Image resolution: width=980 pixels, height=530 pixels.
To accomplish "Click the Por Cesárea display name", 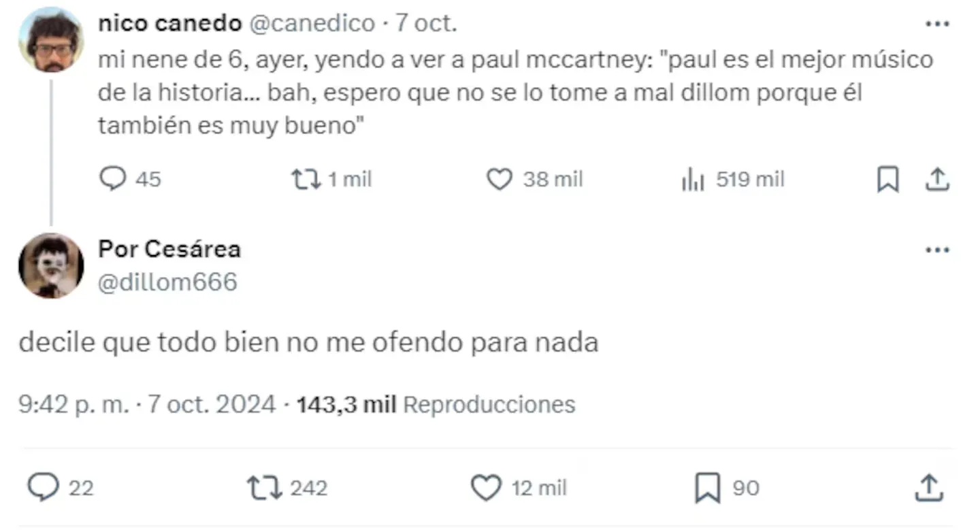I will pos(169,249).
